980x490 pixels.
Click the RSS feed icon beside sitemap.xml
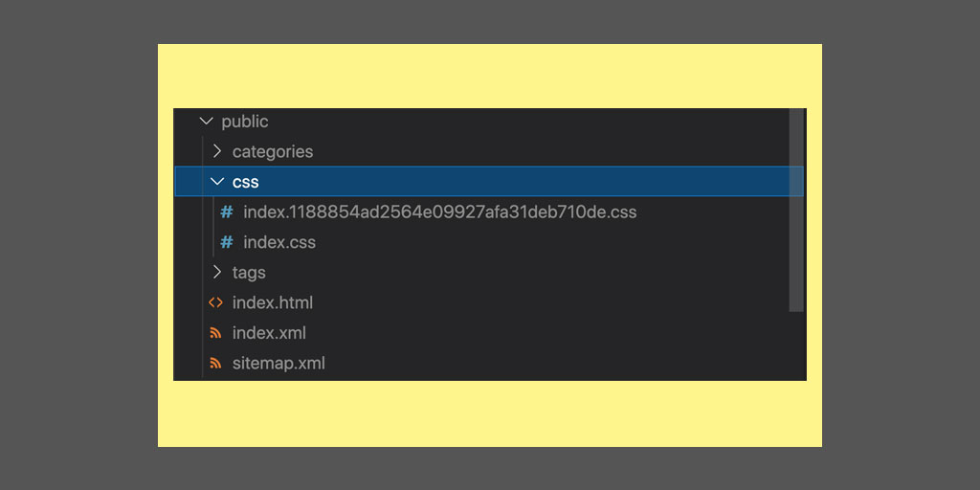pyautogui.click(x=216, y=364)
